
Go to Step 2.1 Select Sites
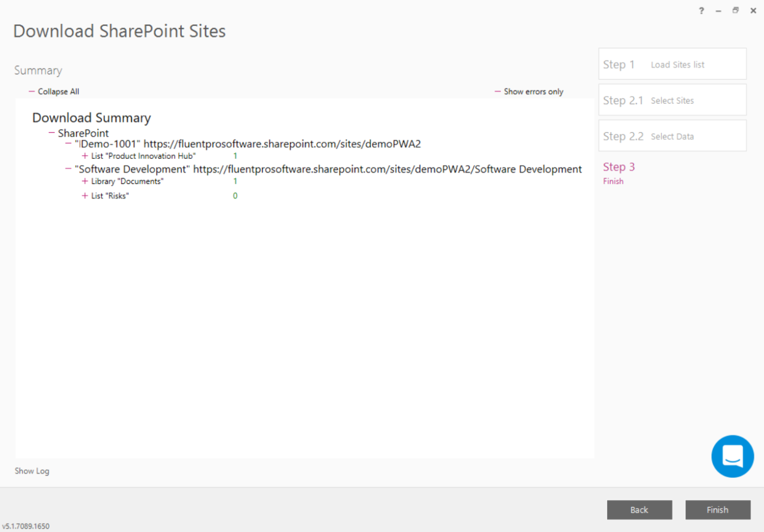pyautogui.click(x=672, y=100)
